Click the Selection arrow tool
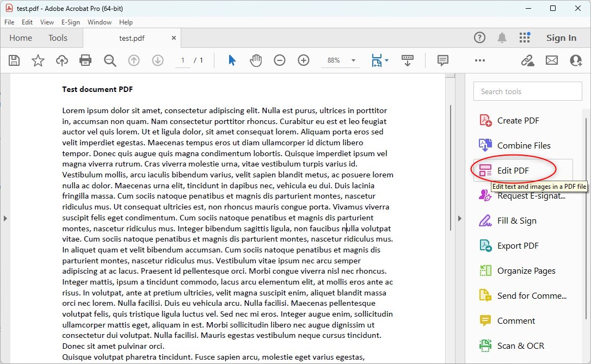This screenshot has width=591, height=364. point(232,60)
